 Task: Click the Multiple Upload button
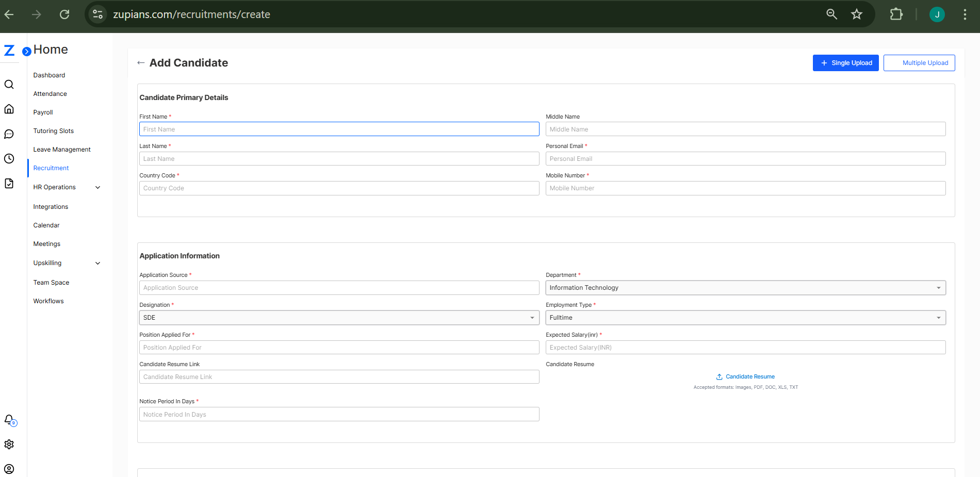[x=919, y=63]
